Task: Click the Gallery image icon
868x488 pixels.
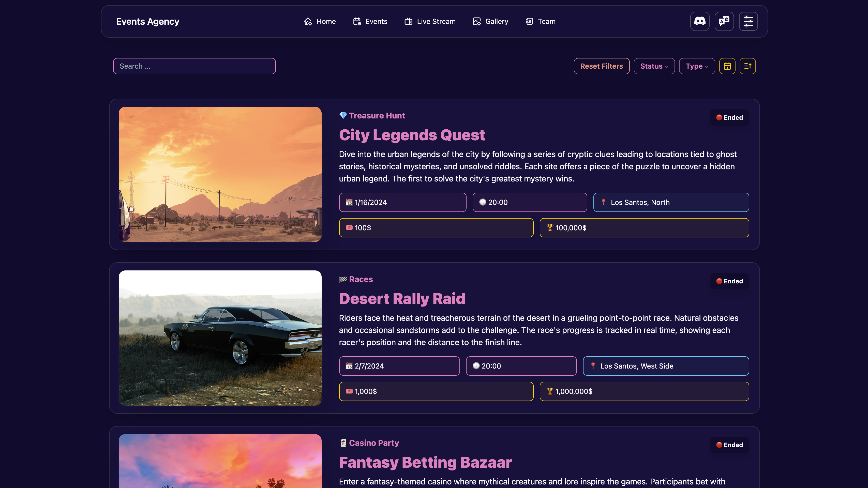Action: click(x=476, y=22)
